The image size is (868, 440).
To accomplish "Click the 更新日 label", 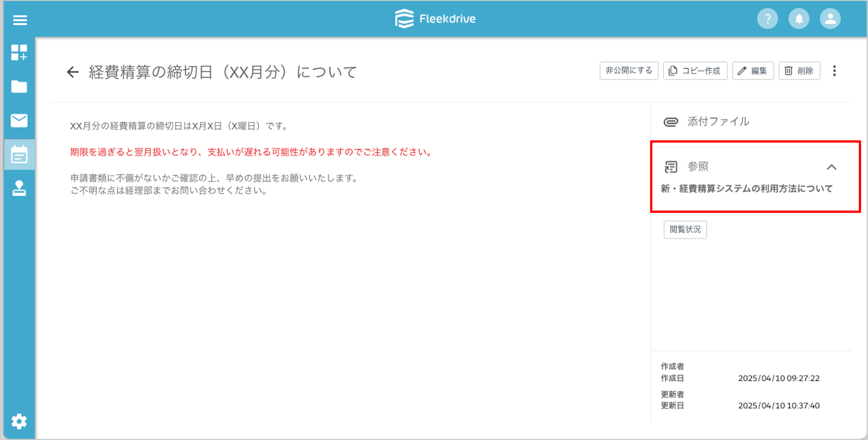I will pos(672,405).
